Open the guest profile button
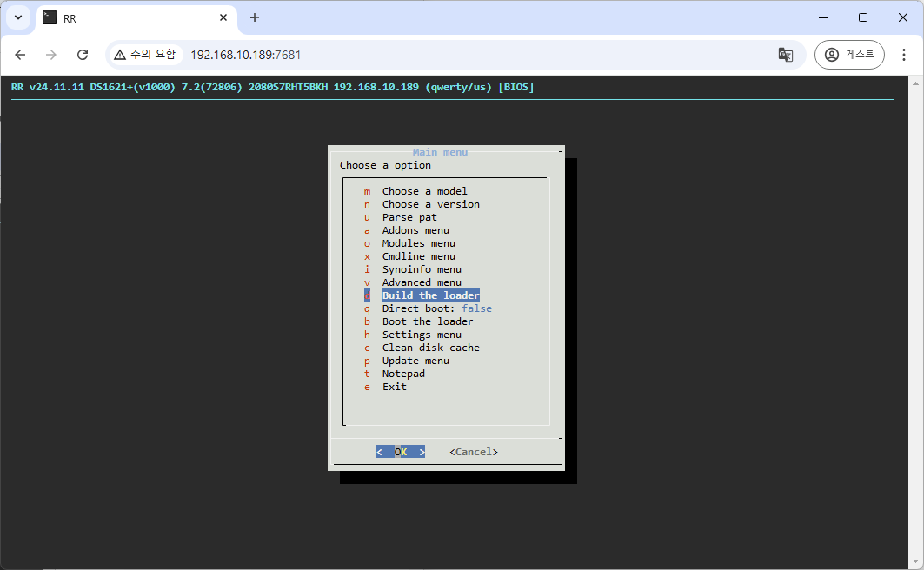This screenshot has width=924, height=570. pos(849,55)
